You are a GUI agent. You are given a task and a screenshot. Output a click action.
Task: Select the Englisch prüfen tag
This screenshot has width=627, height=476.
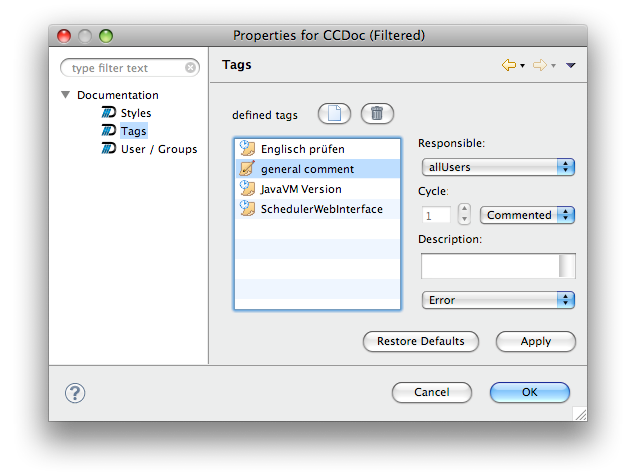coord(317,149)
